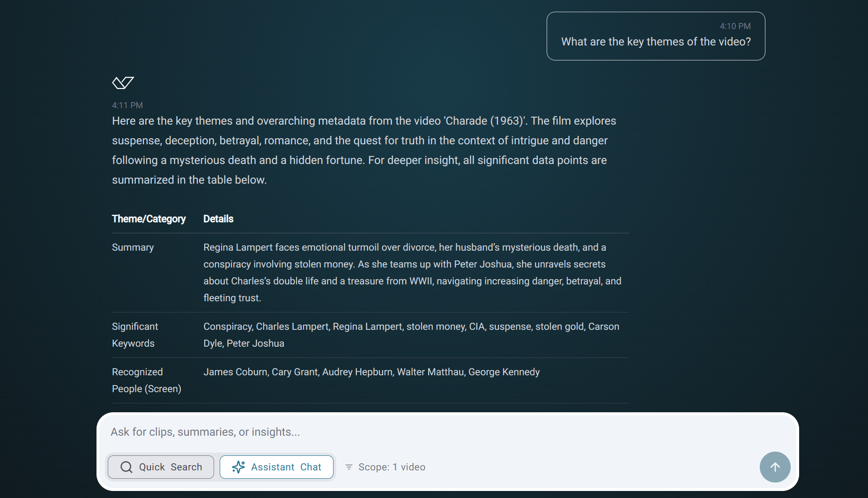
Task: Click the 4:11 PM timestamp
Action: [127, 105]
